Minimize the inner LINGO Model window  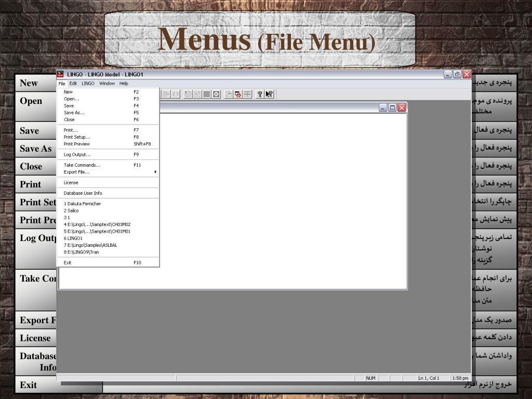coord(383,108)
